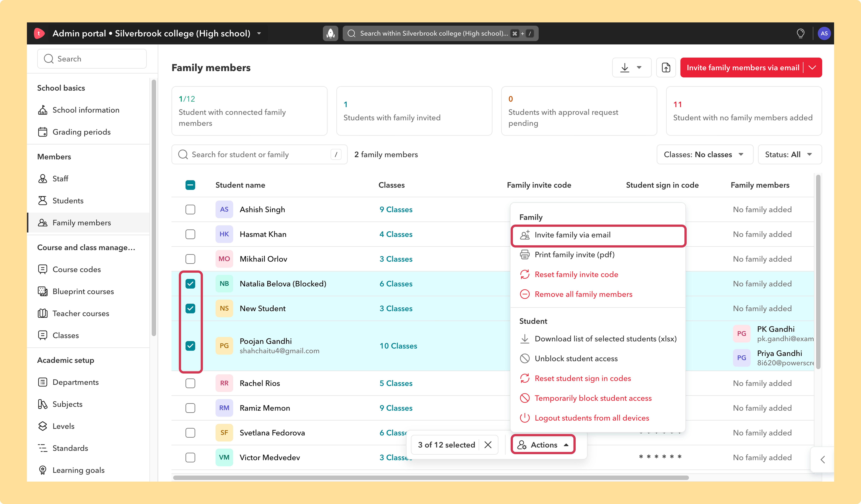Choose Unblock student access
The image size is (861, 504).
click(598, 359)
